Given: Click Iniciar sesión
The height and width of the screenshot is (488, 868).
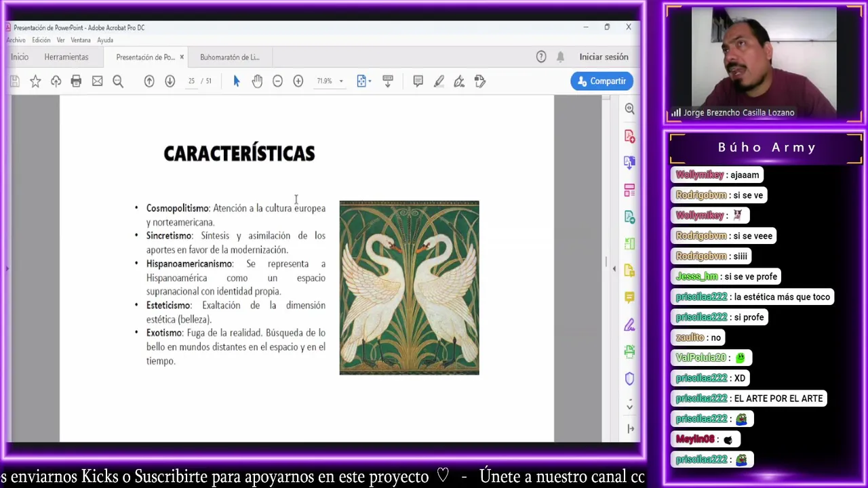Looking at the screenshot, I should [x=604, y=57].
